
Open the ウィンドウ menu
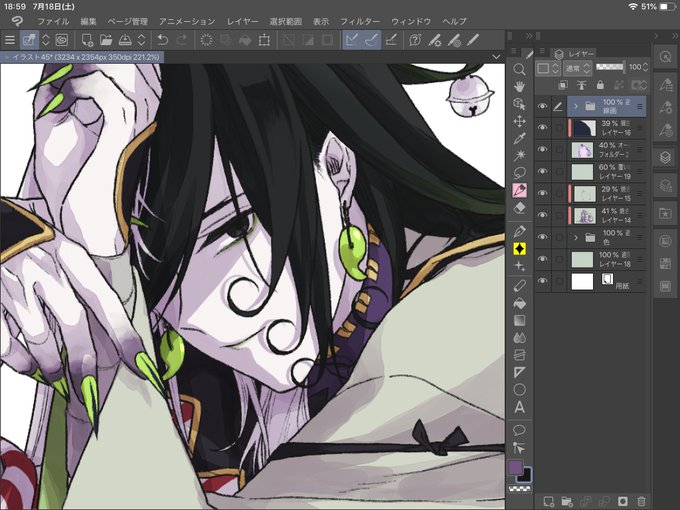click(x=411, y=21)
